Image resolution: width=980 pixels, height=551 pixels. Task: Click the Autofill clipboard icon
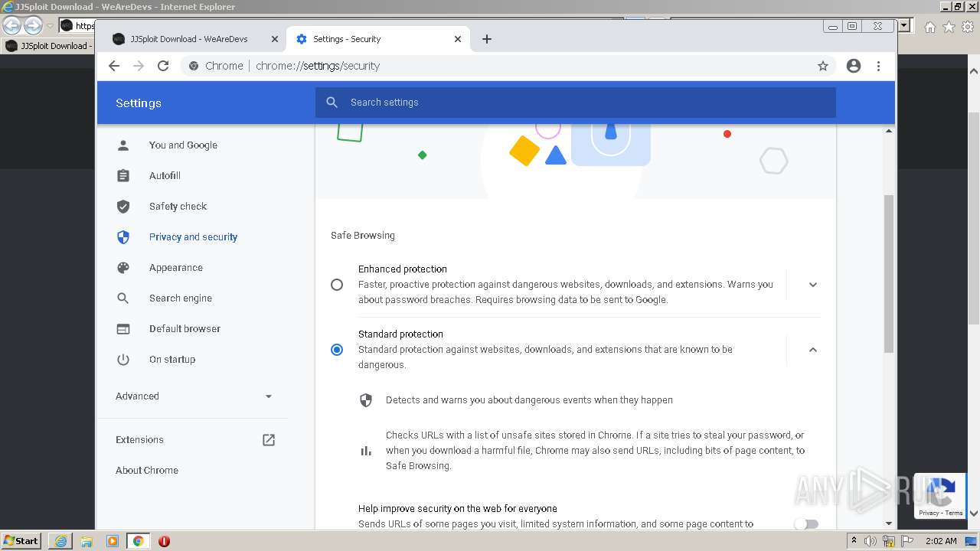pos(123,175)
